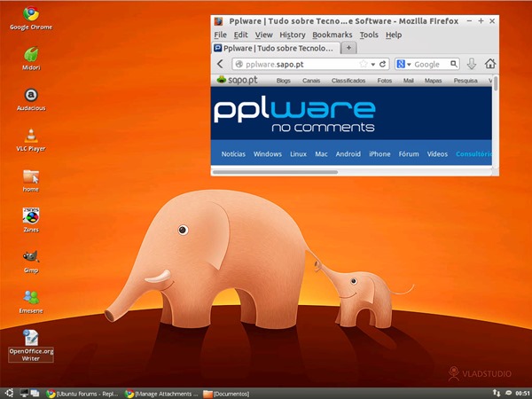Open the Tools menu

pyautogui.click(x=369, y=35)
